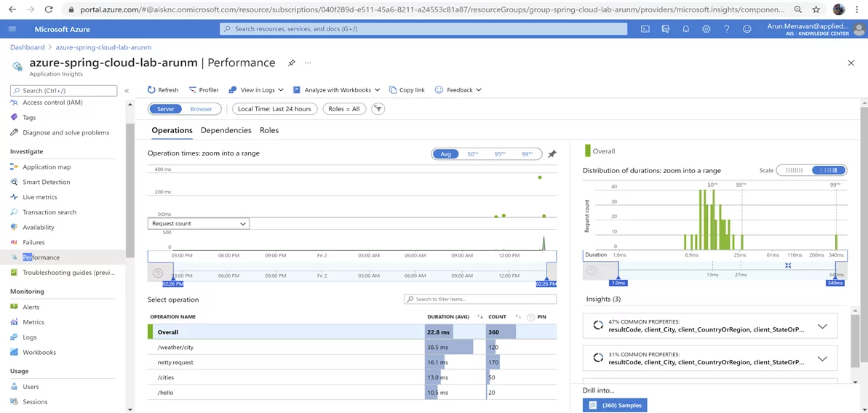The width and height of the screenshot is (868, 413).
Task: Switch to the Dependencies tab
Action: (x=226, y=130)
